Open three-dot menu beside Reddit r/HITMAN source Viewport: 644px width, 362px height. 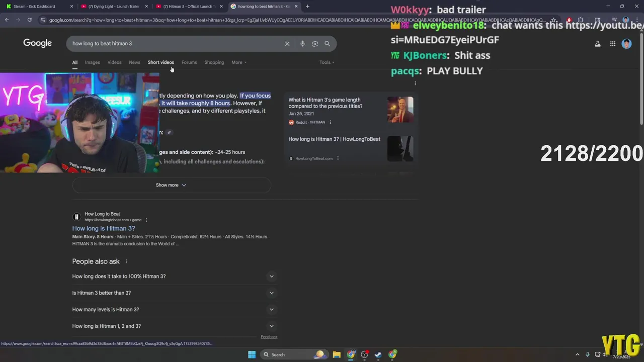pos(330,122)
